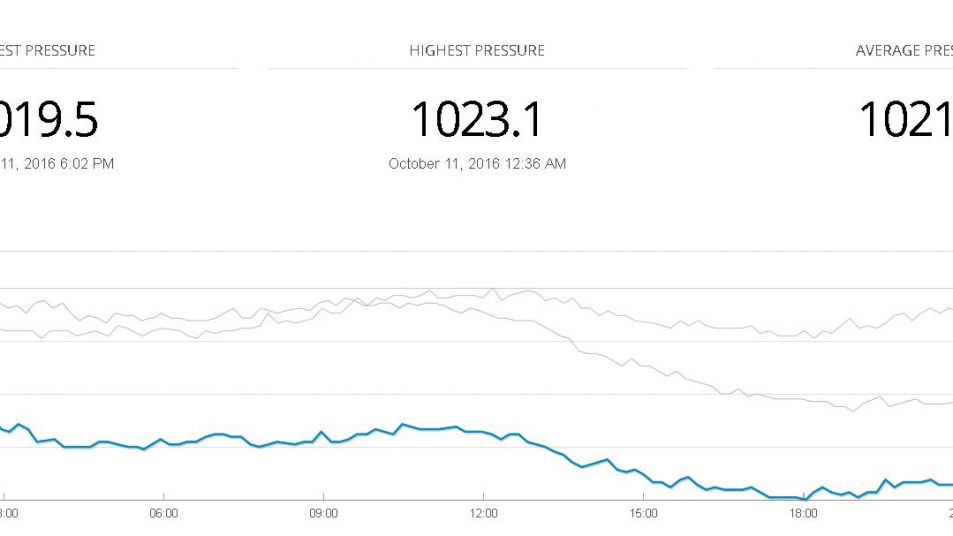Image resolution: width=953 pixels, height=536 pixels.
Task: Select the 06:00 time axis label
Action: click(x=163, y=513)
